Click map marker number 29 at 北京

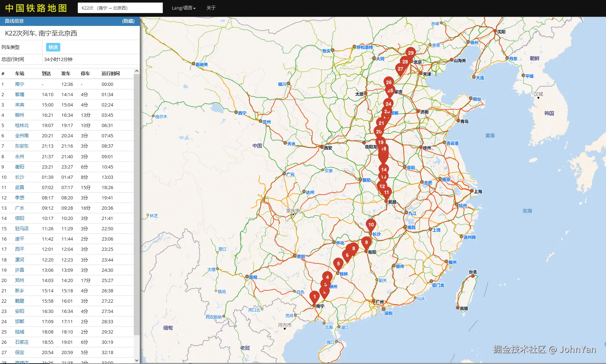click(411, 53)
